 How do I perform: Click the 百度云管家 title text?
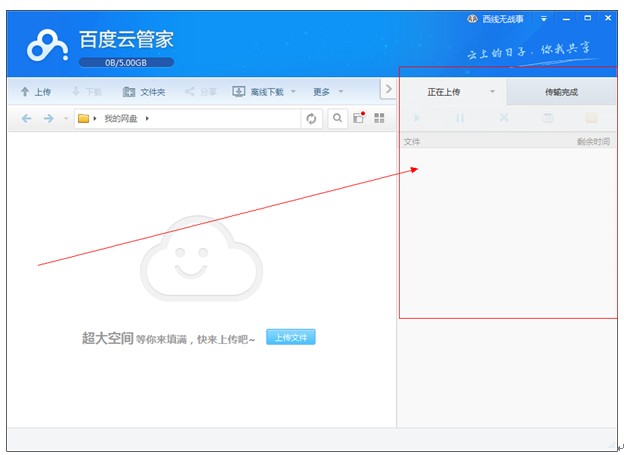(x=127, y=39)
